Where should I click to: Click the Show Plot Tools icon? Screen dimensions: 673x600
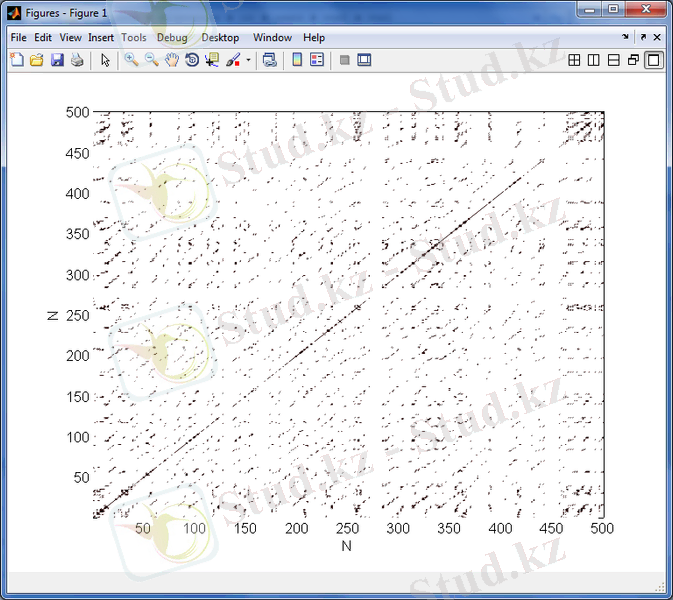(364, 60)
